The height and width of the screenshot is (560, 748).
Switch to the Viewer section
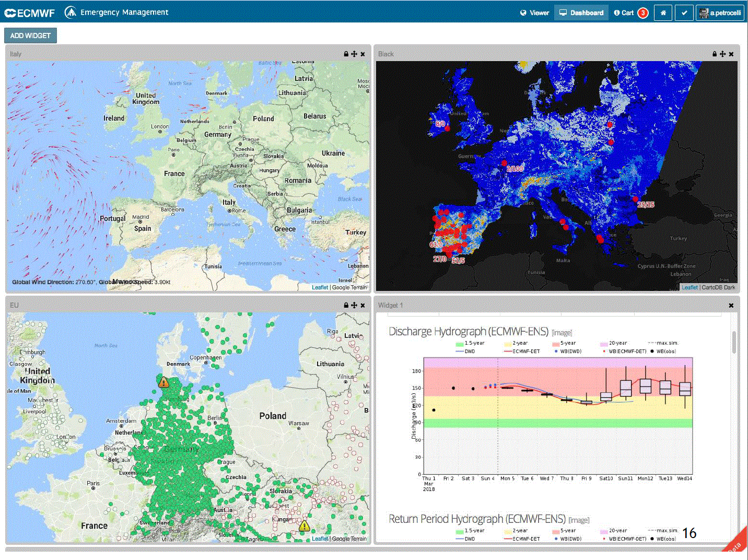tap(534, 13)
